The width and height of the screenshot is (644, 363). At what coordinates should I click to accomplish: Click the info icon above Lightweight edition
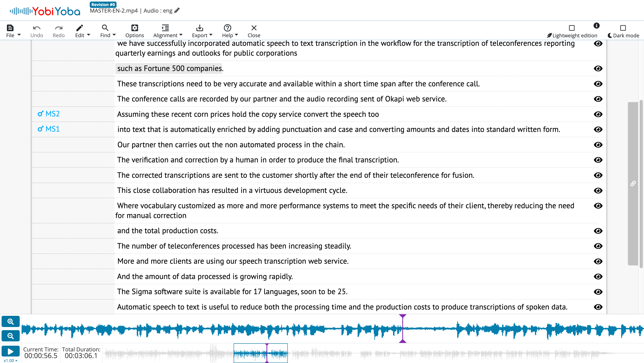(x=597, y=26)
